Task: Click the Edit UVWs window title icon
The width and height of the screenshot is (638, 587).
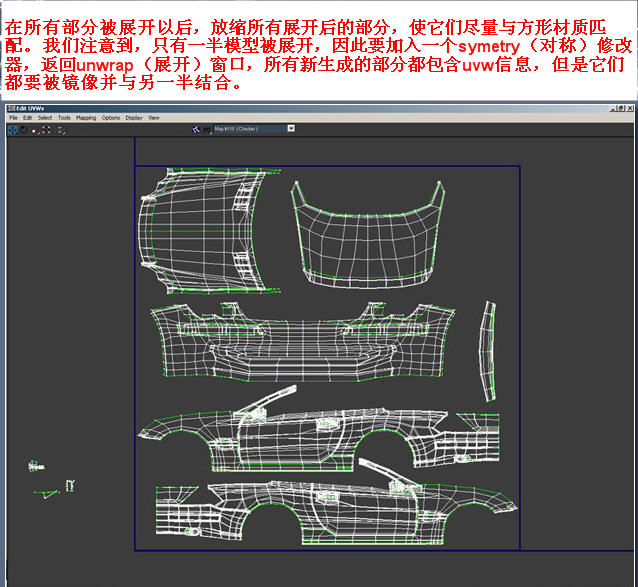Action: click(x=9, y=108)
